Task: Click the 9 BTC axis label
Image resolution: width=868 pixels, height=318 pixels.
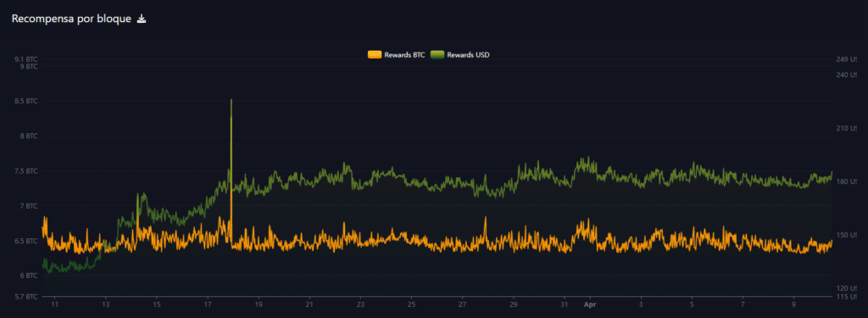Action: 28,66
